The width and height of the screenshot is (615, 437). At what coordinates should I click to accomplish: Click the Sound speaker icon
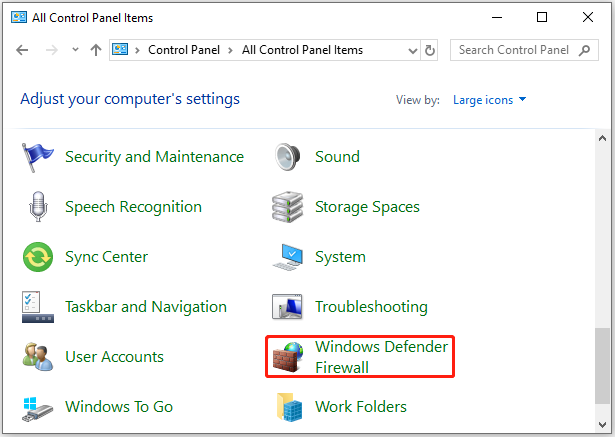point(287,157)
